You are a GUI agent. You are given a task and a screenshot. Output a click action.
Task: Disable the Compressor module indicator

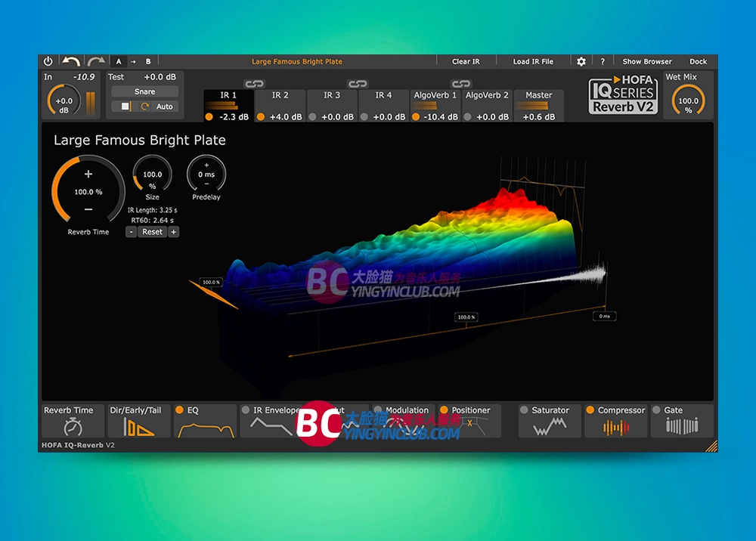590,410
